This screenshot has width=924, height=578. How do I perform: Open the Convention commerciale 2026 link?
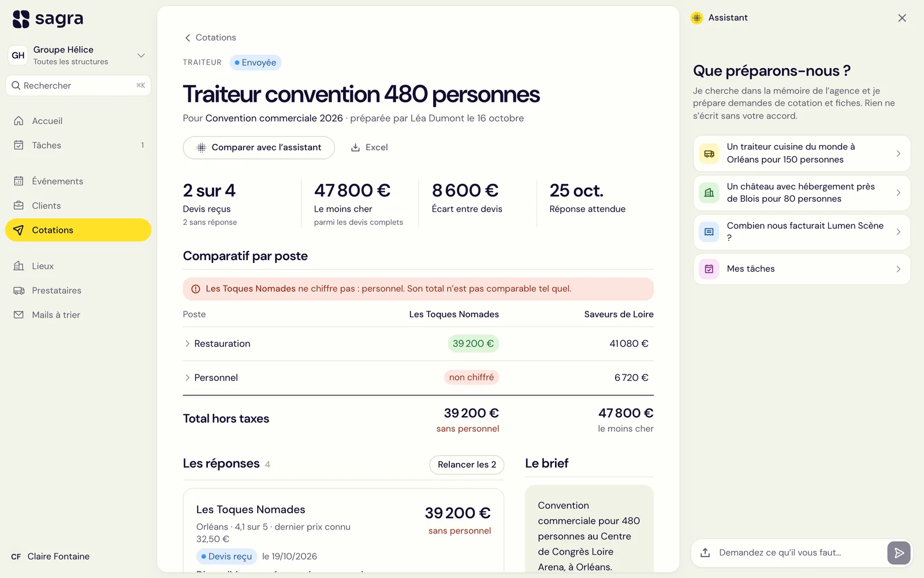(274, 118)
